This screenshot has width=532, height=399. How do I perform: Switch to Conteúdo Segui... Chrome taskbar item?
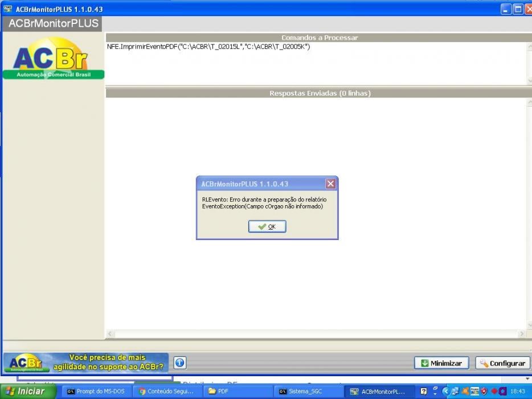pyautogui.click(x=166, y=392)
